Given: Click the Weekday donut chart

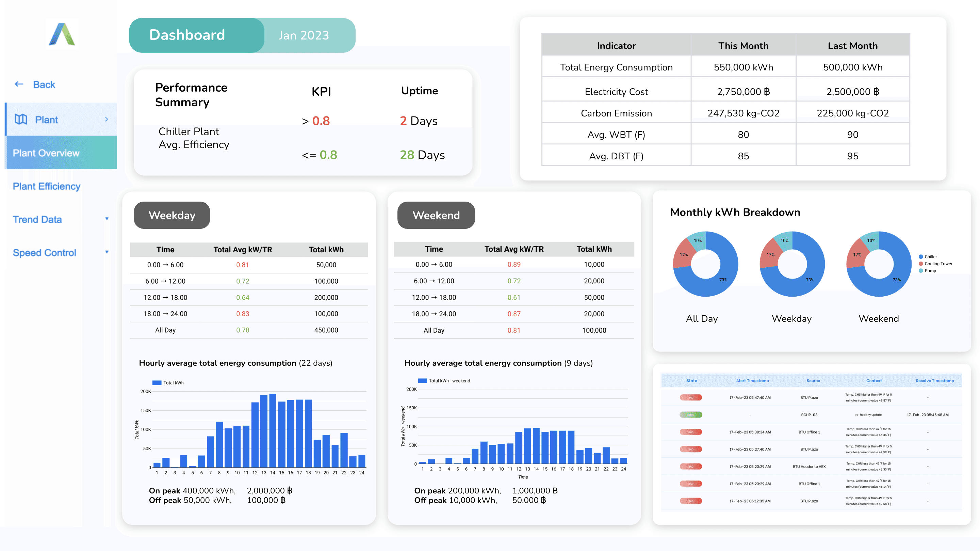Looking at the screenshot, I should pyautogui.click(x=793, y=264).
